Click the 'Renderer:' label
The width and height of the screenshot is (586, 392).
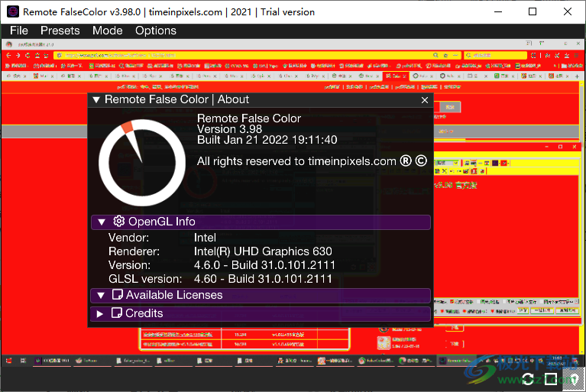pos(134,251)
